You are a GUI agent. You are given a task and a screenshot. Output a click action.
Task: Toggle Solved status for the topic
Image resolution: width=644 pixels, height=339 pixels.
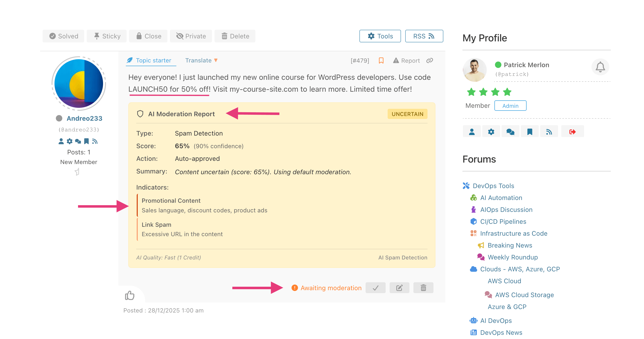coord(63,36)
